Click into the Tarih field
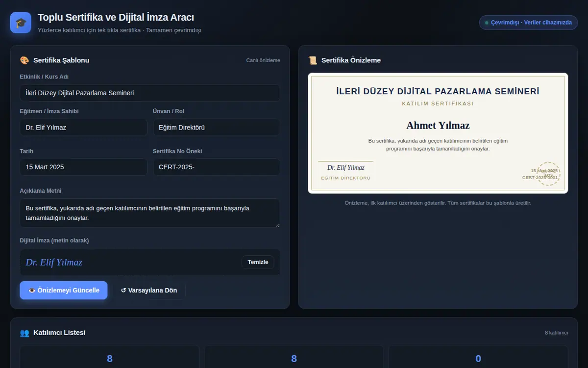Image resolution: width=588 pixels, height=368 pixels. click(83, 167)
